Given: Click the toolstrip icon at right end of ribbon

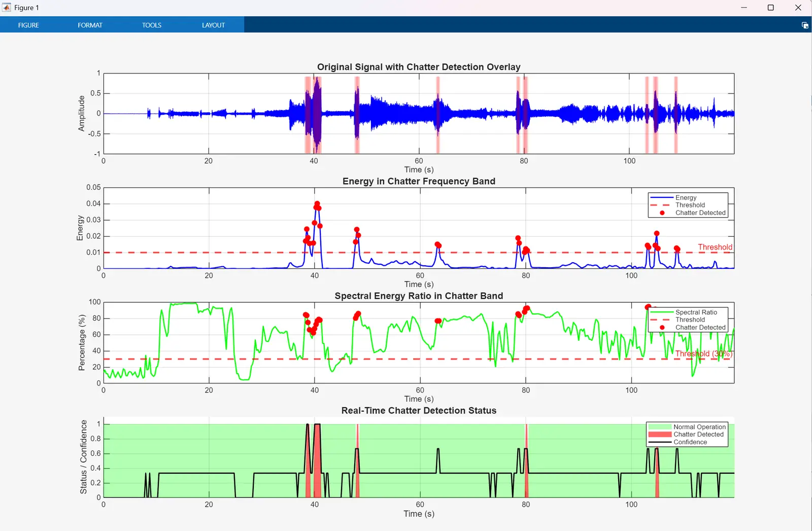Looking at the screenshot, I should tap(805, 25).
